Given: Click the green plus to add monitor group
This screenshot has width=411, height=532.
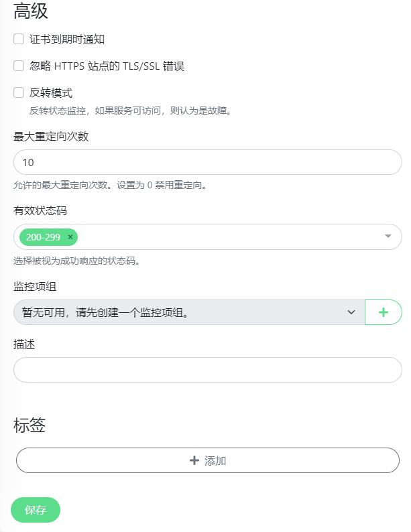Looking at the screenshot, I should pos(384,312).
